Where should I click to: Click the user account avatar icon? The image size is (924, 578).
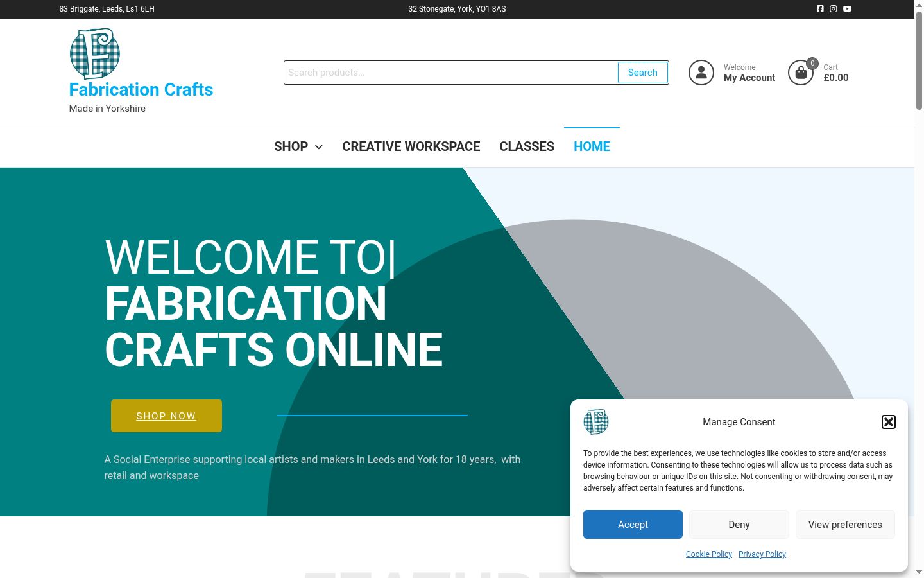(x=701, y=73)
